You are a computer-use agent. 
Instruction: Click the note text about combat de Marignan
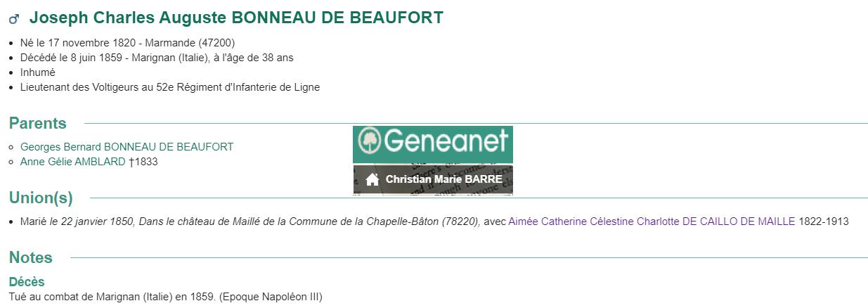(x=165, y=296)
